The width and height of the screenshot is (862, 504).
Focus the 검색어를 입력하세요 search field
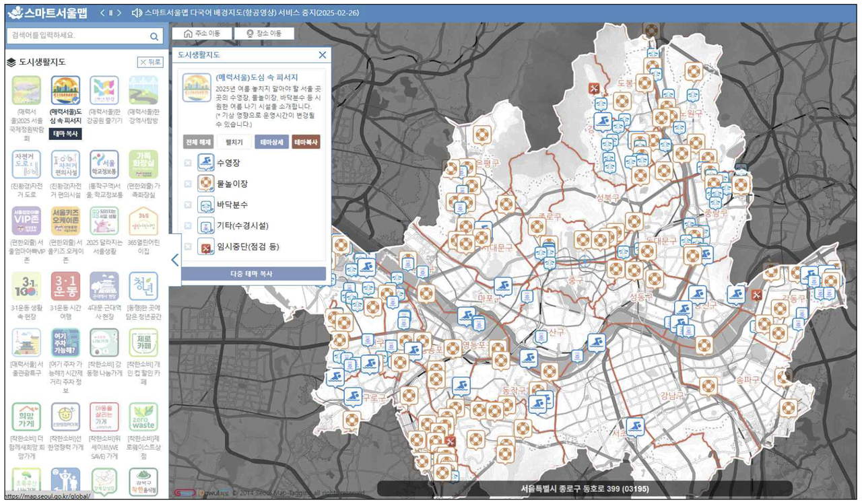click(77, 36)
